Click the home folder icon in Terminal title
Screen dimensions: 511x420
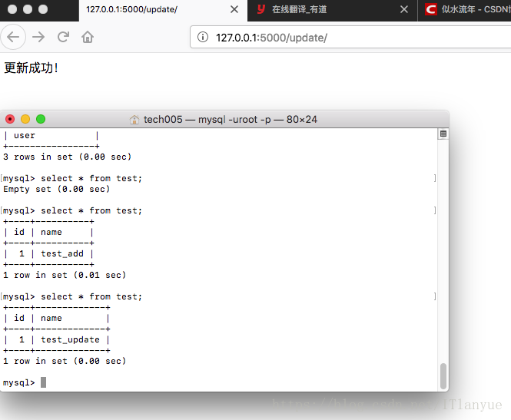click(x=134, y=120)
